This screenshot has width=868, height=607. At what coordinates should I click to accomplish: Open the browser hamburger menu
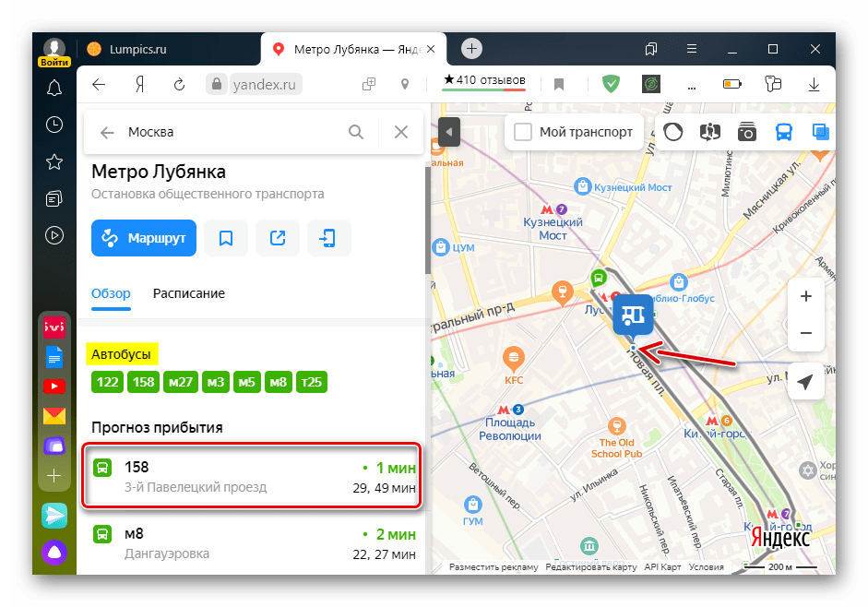(692, 49)
